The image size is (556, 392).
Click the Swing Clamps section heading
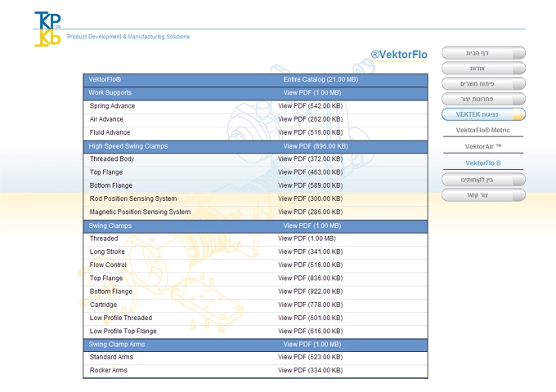pyautogui.click(x=110, y=225)
